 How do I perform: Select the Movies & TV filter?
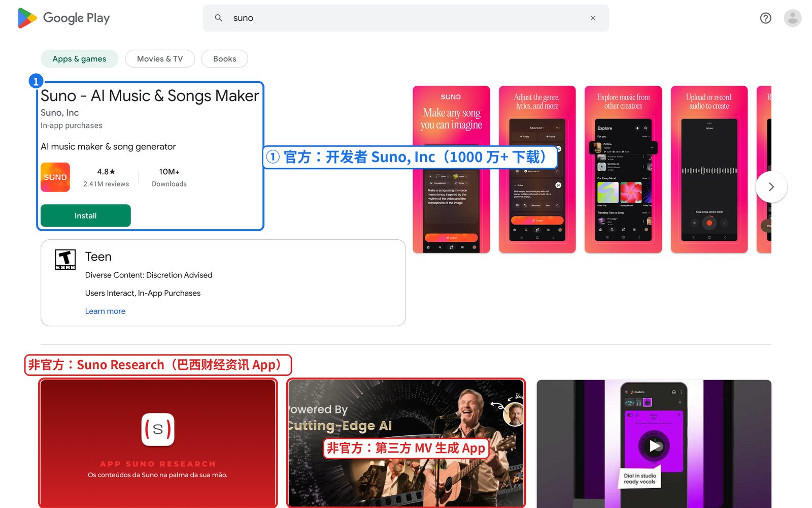pyautogui.click(x=160, y=59)
